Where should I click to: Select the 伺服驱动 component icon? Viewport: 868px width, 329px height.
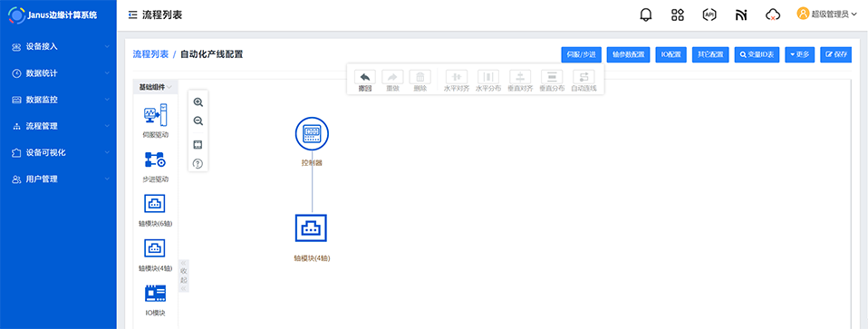coord(155,114)
